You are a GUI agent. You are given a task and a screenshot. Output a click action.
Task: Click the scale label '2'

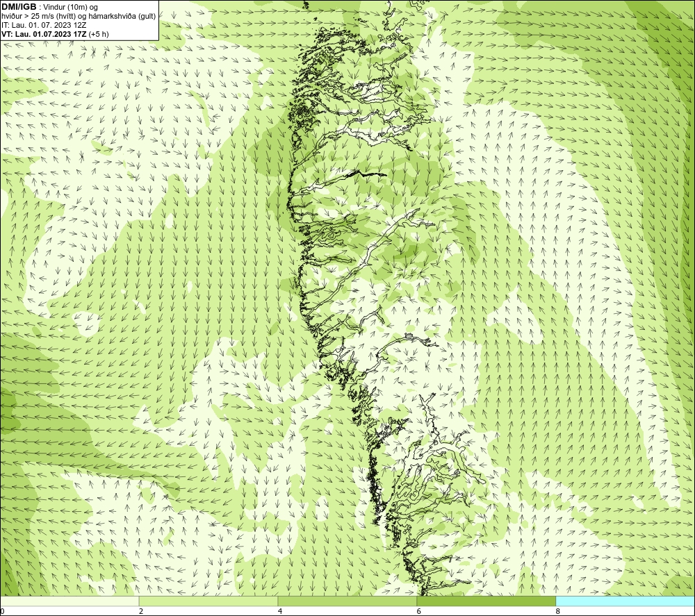click(141, 612)
